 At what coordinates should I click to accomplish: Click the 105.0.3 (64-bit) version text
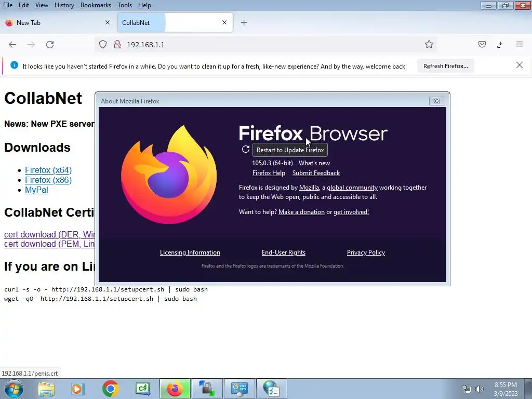tap(272, 163)
